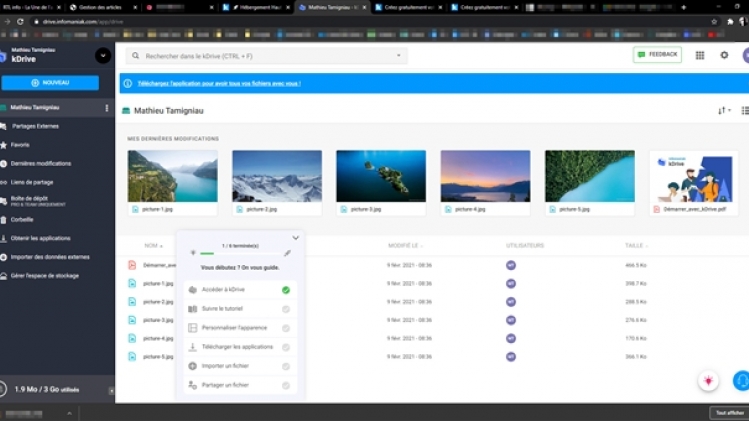Check the 'Partager un fichier' step
749x421 pixels.
point(286,385)
